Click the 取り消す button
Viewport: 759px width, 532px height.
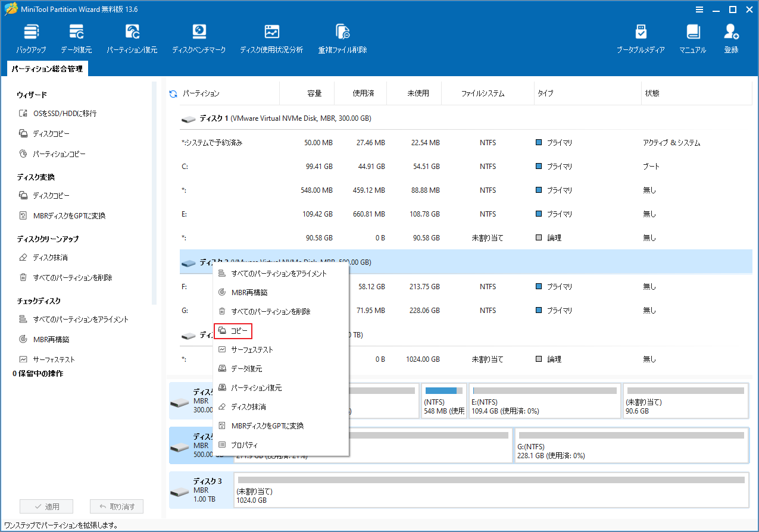point(117,506)
